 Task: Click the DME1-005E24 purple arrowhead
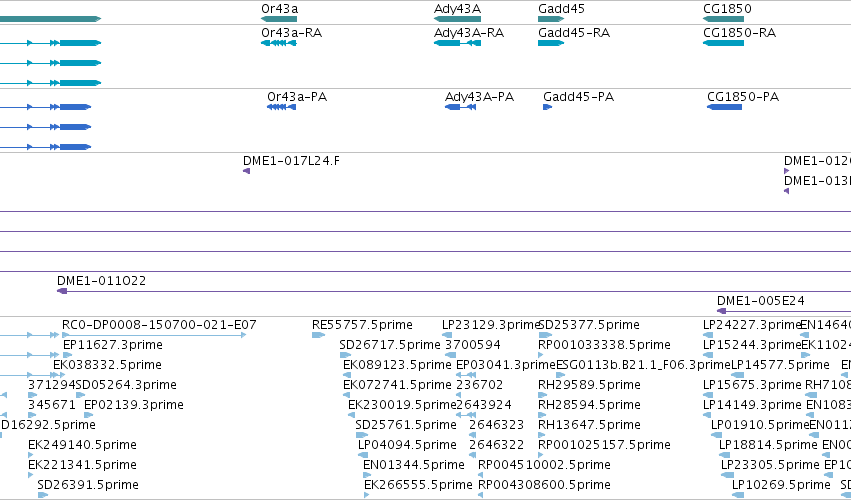721,311
